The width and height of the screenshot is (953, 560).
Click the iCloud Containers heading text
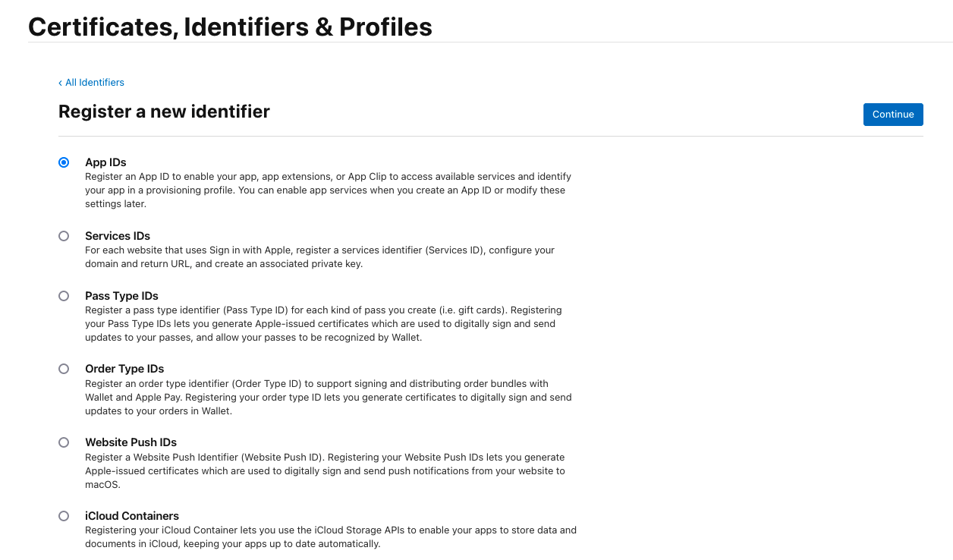pyautogui.click(x=132, y=516)
